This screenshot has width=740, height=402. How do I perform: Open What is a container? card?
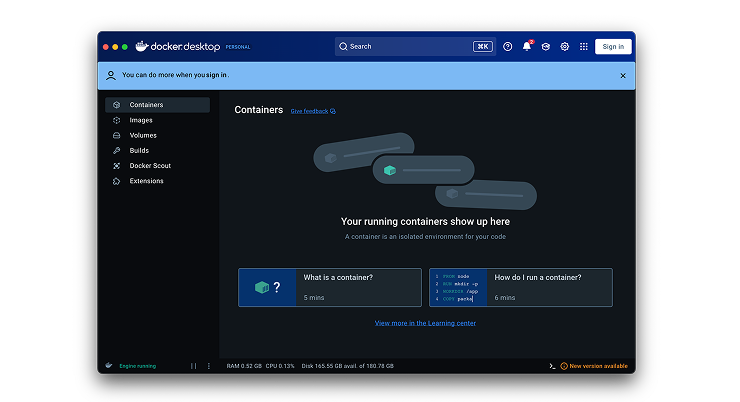tap(330, 287)
